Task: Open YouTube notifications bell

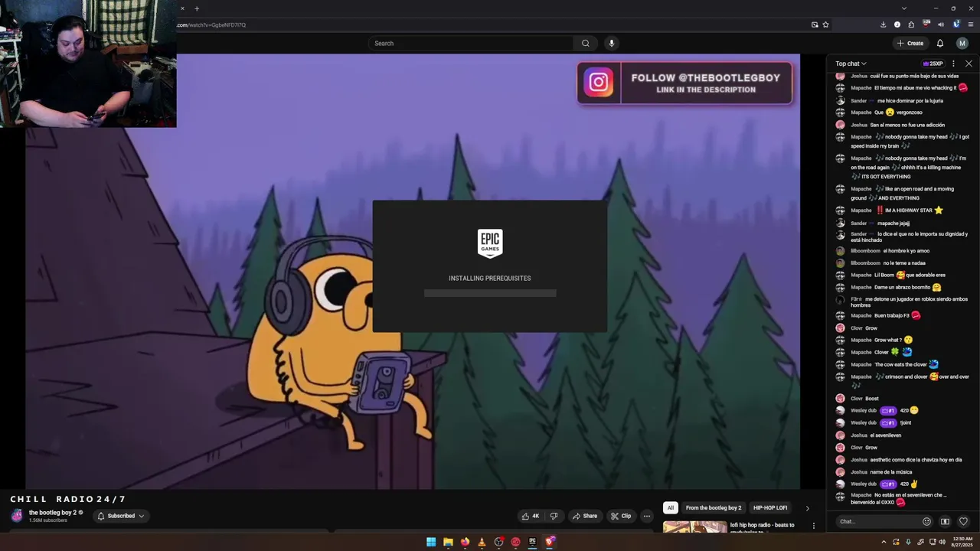Action: point(940,43)
